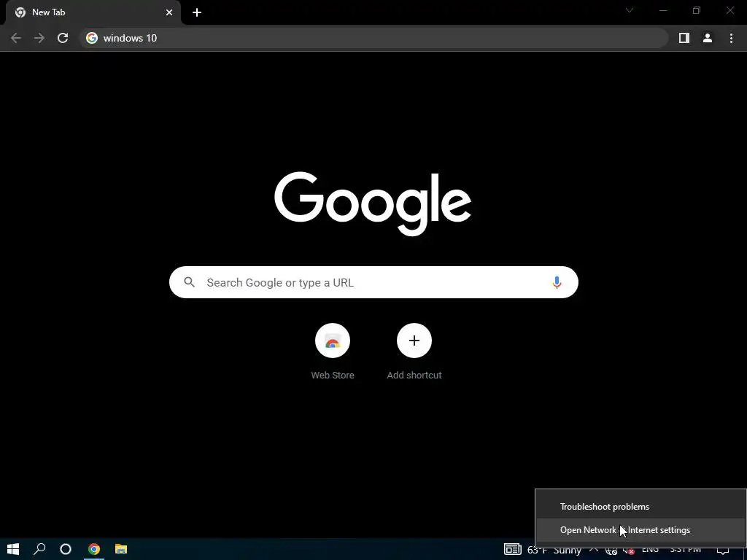Open the News and interests widget icon
This screenshot has width=747, height=560.
pyautogui.click(x=513, y=550)
